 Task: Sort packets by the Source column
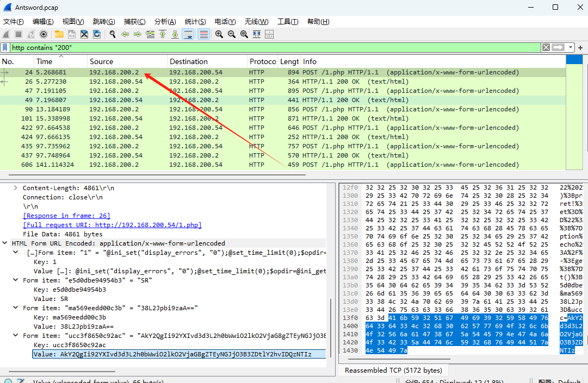pos(127,61)
